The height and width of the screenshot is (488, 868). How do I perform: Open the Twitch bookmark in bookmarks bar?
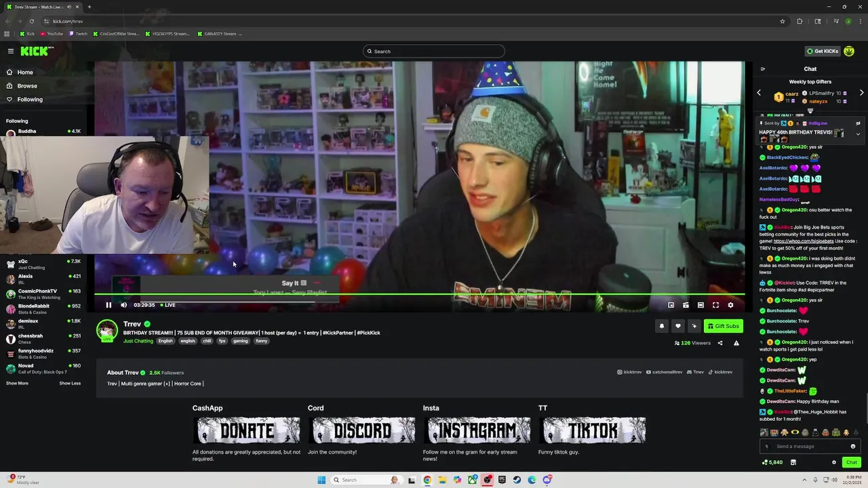pyautogui.click(x=79, y=33)
